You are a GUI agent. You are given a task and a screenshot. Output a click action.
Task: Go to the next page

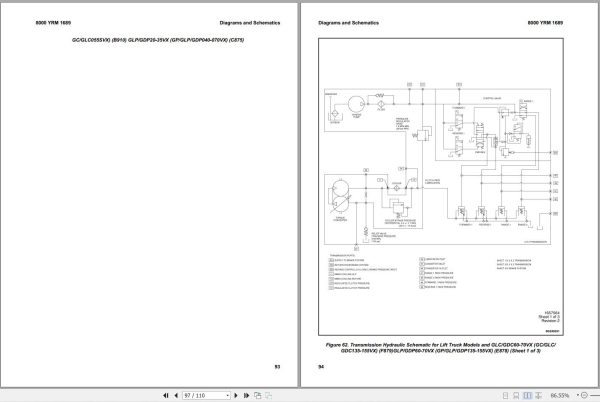[x=236, y=395]
